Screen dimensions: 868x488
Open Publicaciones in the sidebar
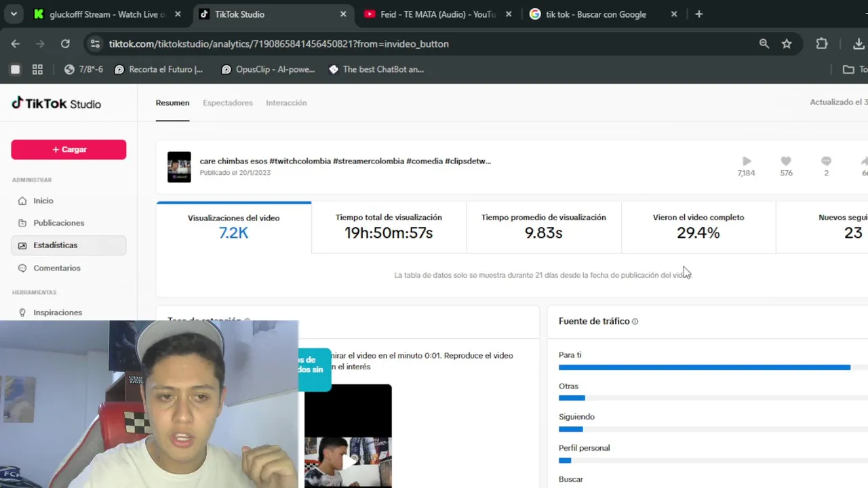[x=68, y=223]
